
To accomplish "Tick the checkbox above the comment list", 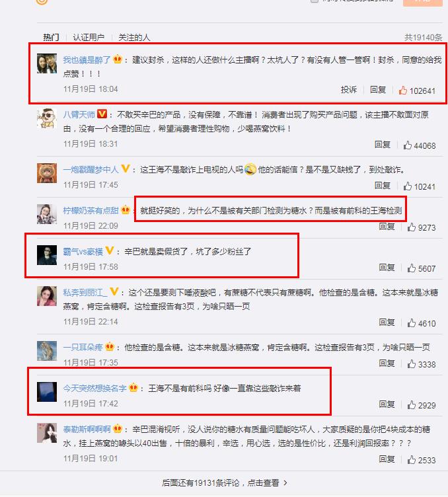I will coord(315,1).
